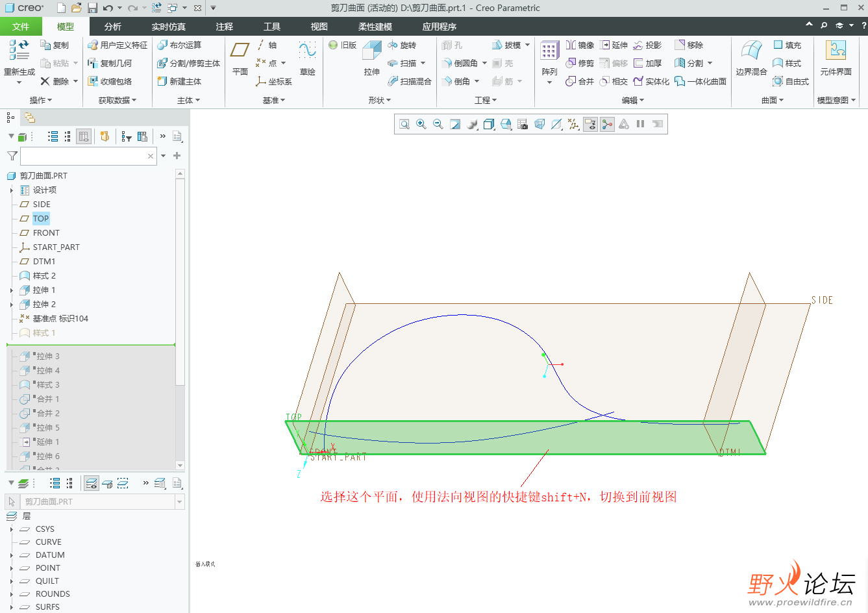
Task: Click the Repaint icon in graphics toolbar
Action: [455, 124]
